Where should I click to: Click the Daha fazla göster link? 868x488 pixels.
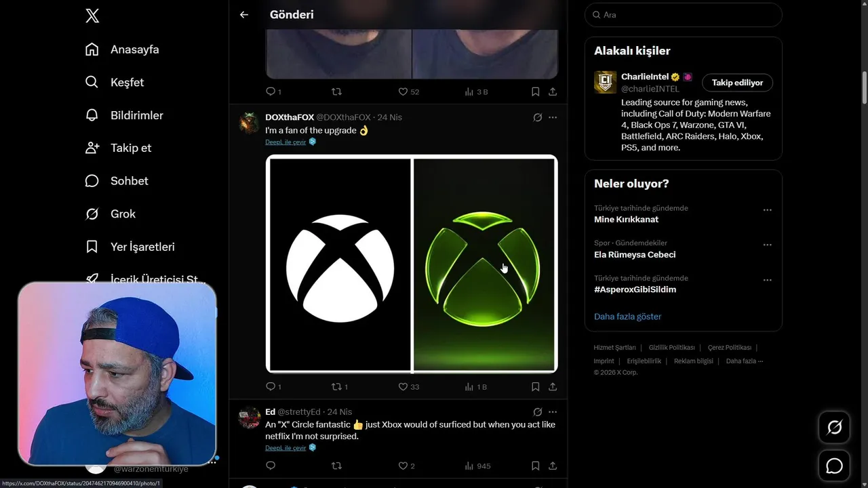click(627, 317)
